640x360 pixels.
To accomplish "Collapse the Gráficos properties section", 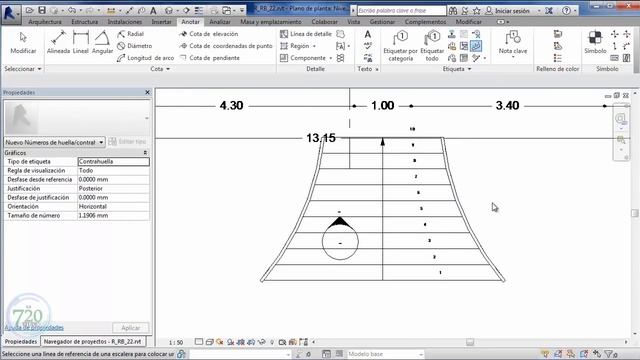I will click(x=145, y=153).
